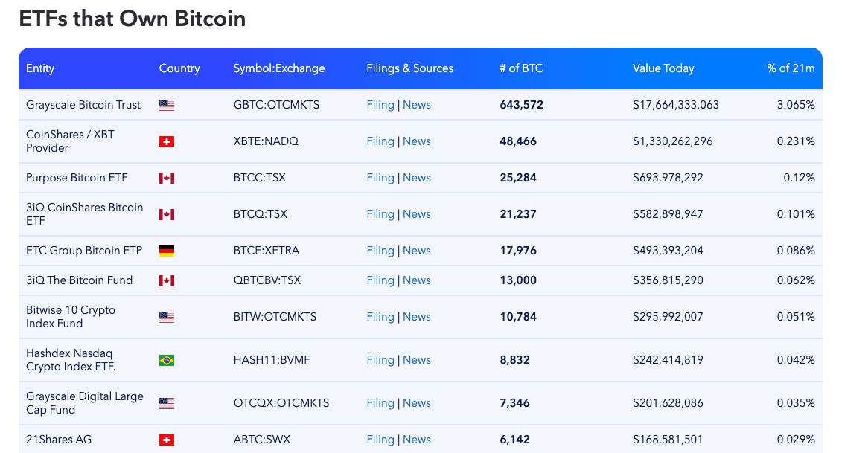
Task: Click the 643,572 BTC amount
Action: (x=521, y=105)
